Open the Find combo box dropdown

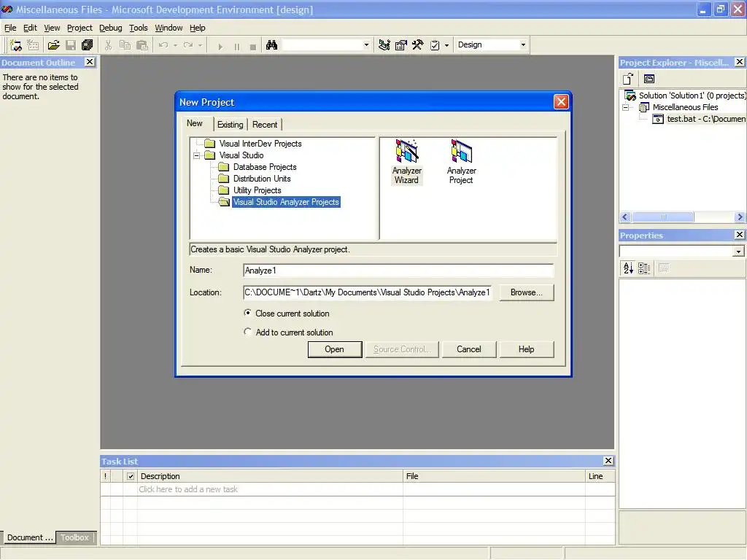[366, 44]
